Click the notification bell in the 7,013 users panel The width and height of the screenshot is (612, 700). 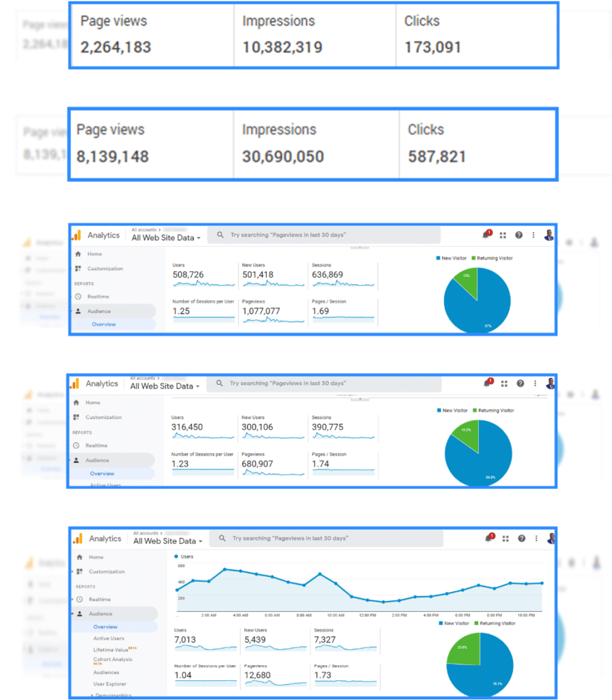(x=489, y=538)
